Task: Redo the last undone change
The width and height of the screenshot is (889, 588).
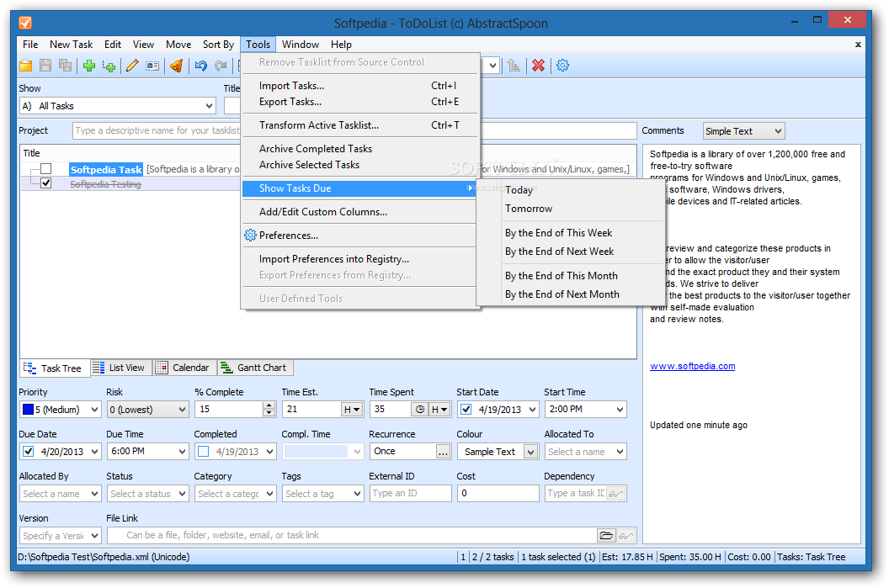Action: coord(221,66)
